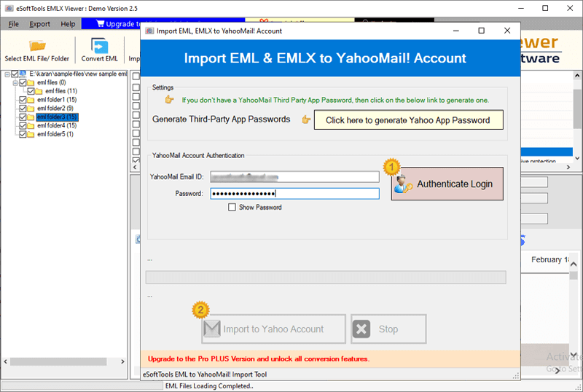Click the February date text in preview
583x392 pixels.
549,259
